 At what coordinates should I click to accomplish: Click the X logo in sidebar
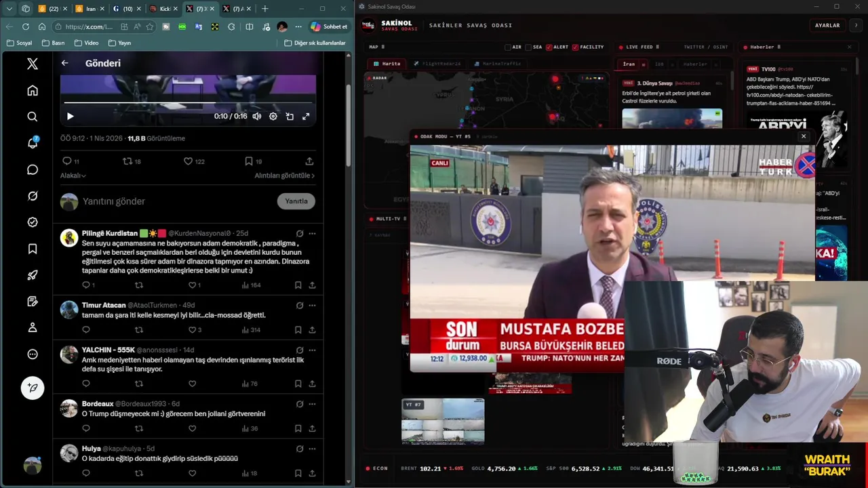click(x=33, y=64)
